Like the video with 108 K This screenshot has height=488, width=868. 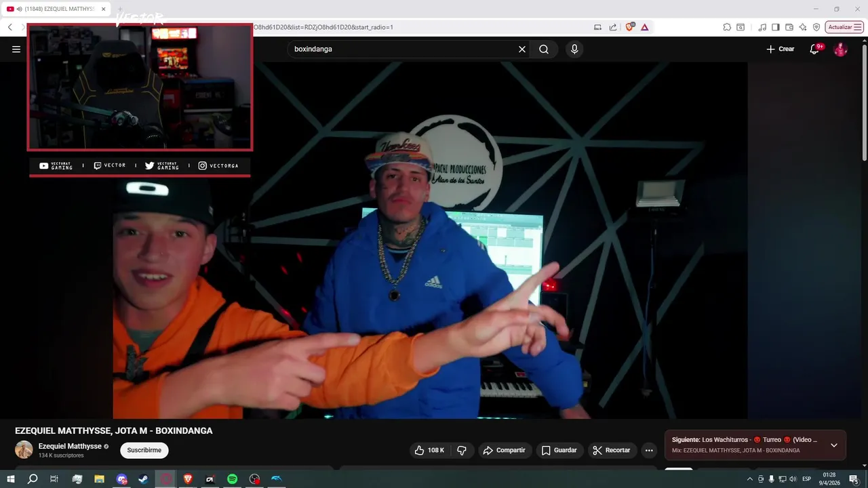[429, 450]
